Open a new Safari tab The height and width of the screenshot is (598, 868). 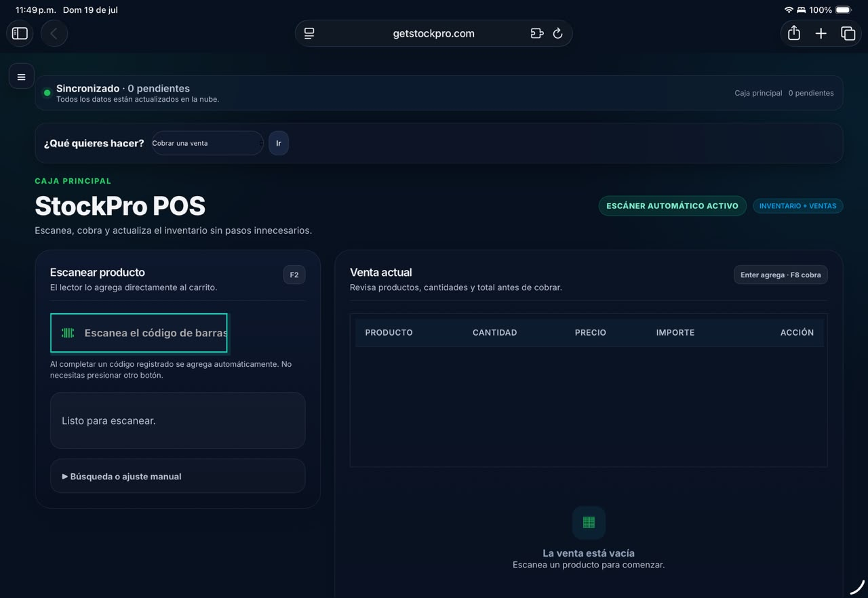[821, 33]
